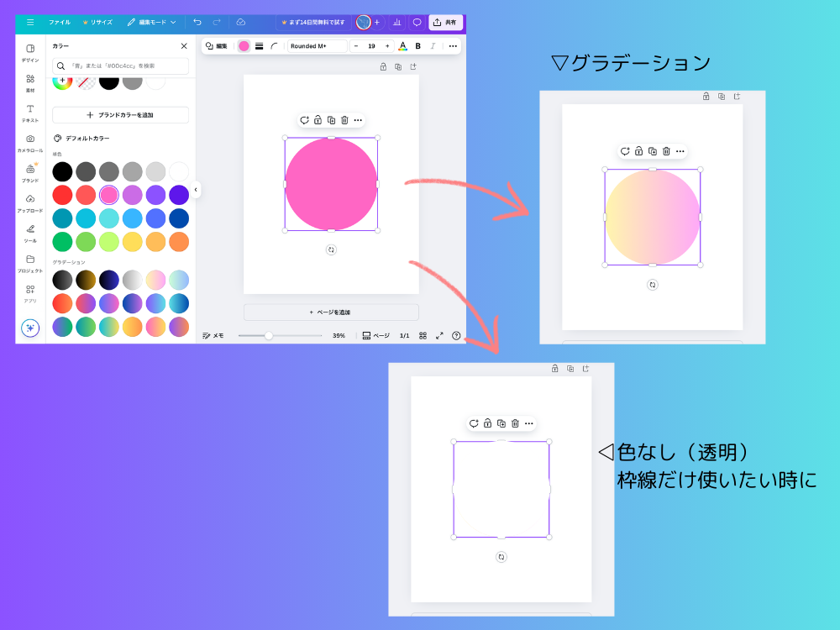
Task: Click the rotate handle below the circle
Action: 331,249
